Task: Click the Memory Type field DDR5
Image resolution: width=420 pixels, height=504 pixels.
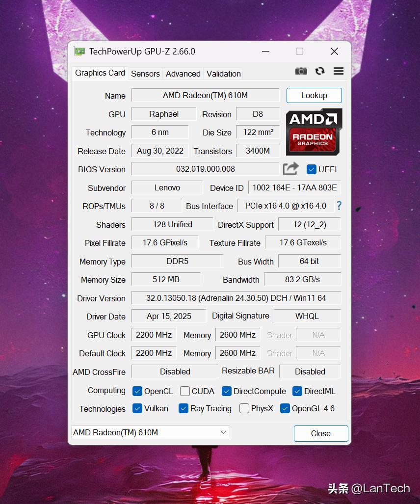Action: click(177, 261)
